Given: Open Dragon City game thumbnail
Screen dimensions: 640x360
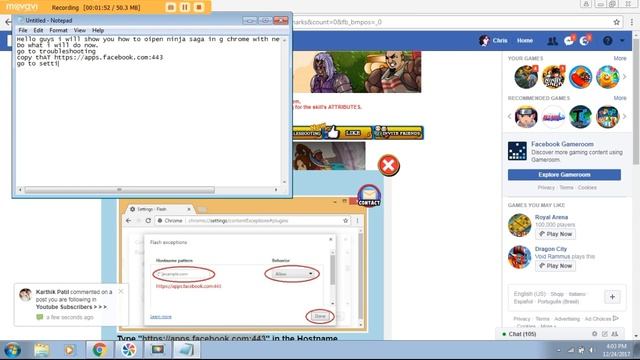Looking at the screenshot, I should click(519, 257).
